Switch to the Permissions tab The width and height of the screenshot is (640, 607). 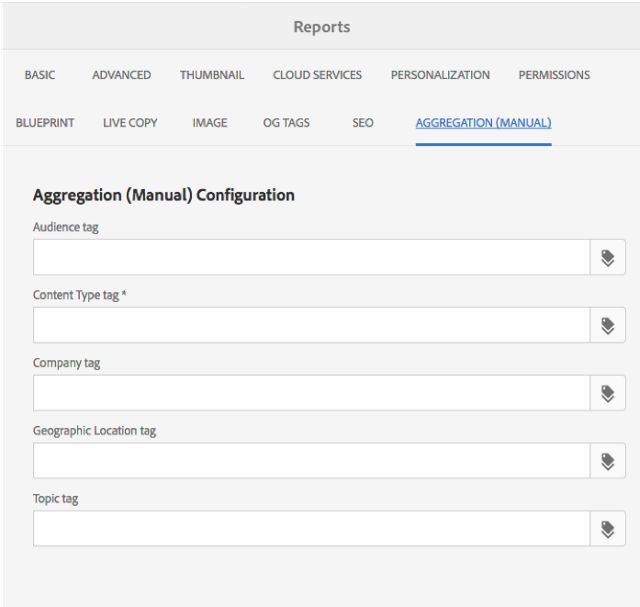click(554, 75)
